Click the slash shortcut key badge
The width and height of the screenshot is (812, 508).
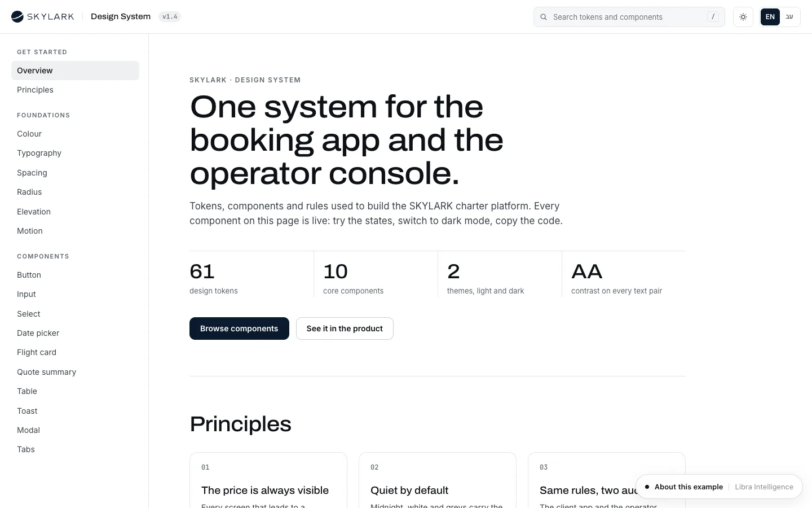coord(713,17)
